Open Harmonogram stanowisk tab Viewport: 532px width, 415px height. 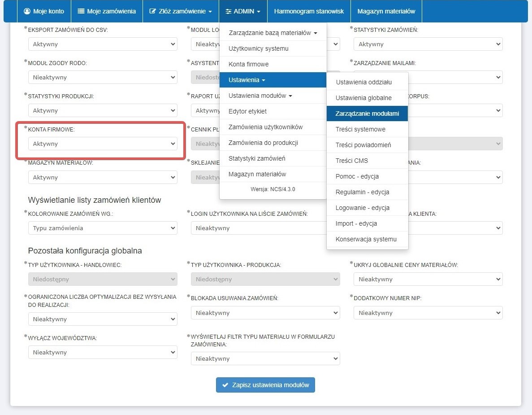(x=309, y=11)
